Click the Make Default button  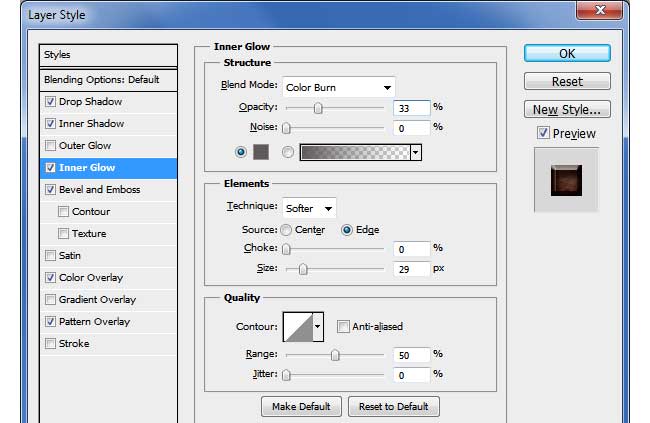coord(301,406)
